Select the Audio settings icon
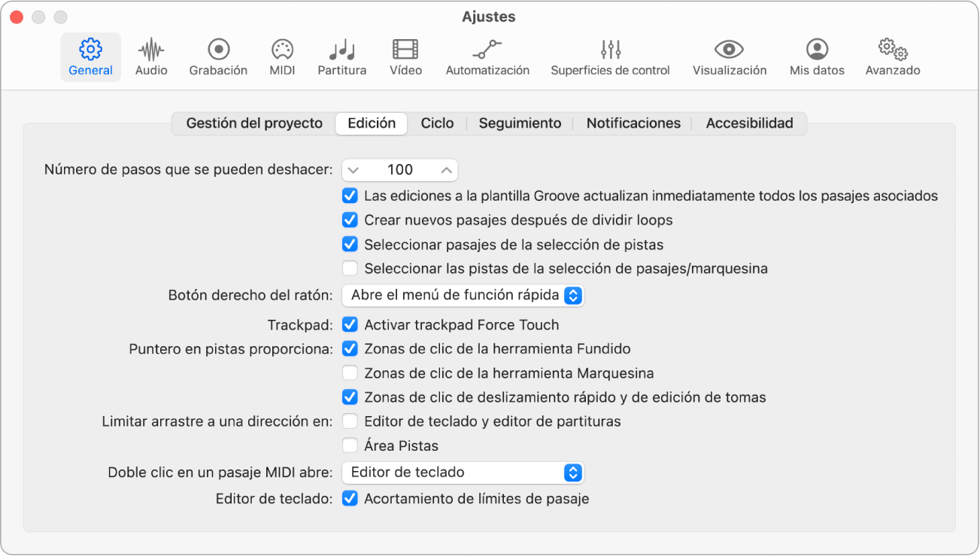Image resolution: width=980 pixels, height=556 pixels. 151,56
